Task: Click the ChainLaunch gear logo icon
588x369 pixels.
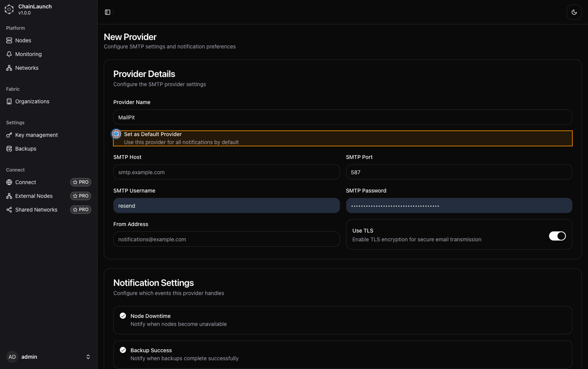Action: 9,10
